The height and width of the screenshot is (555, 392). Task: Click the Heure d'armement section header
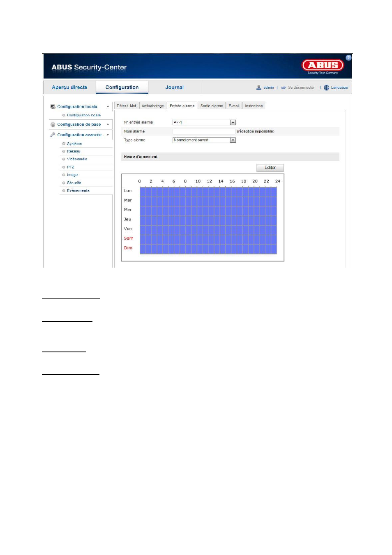230,157
